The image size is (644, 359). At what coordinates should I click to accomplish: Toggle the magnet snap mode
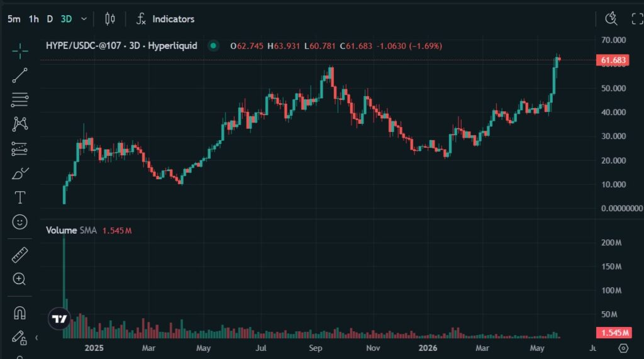point(19,313)
